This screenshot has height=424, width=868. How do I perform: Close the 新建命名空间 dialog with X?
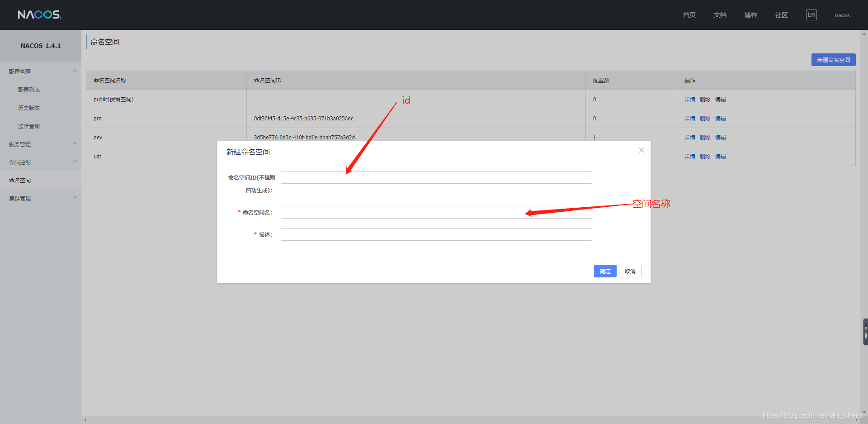click(641, 150)
